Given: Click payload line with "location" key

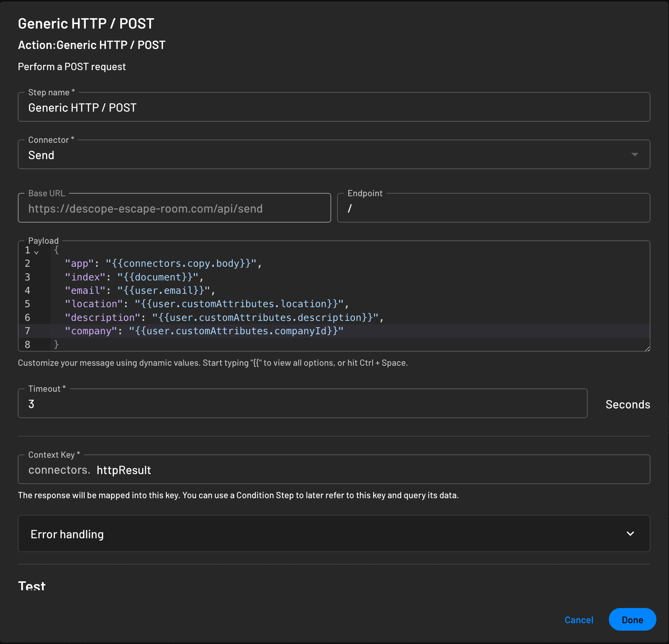Looking at the screenshot, I should (x=206, y=304).
